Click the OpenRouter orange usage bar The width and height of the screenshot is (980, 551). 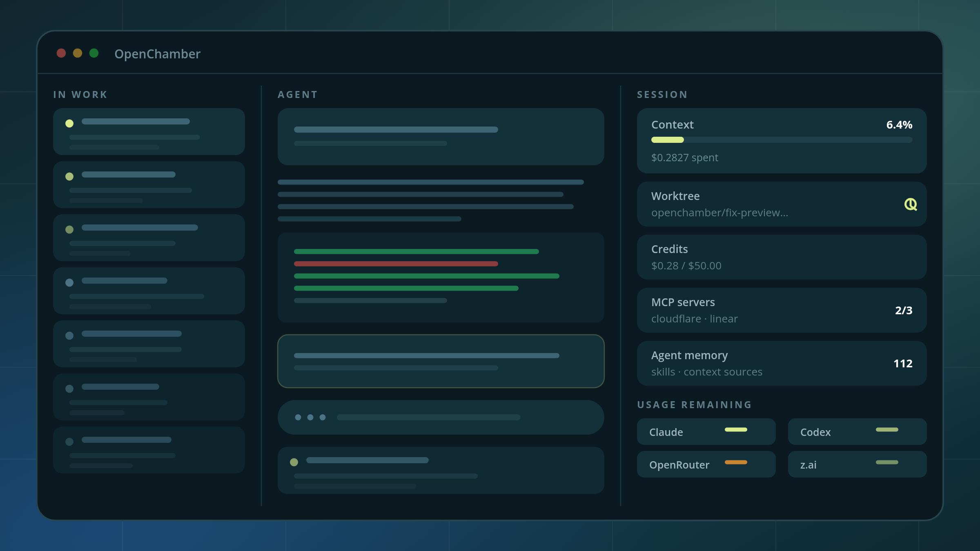coord(736,462)
